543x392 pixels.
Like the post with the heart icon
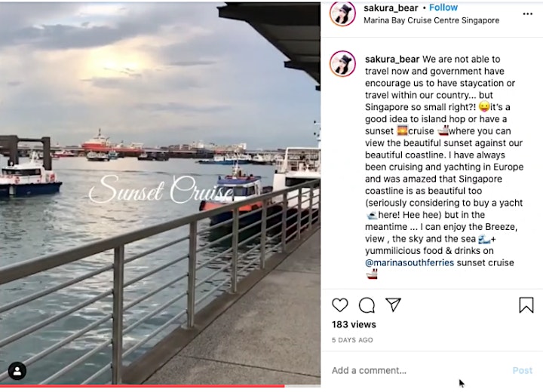pos(339,305)
